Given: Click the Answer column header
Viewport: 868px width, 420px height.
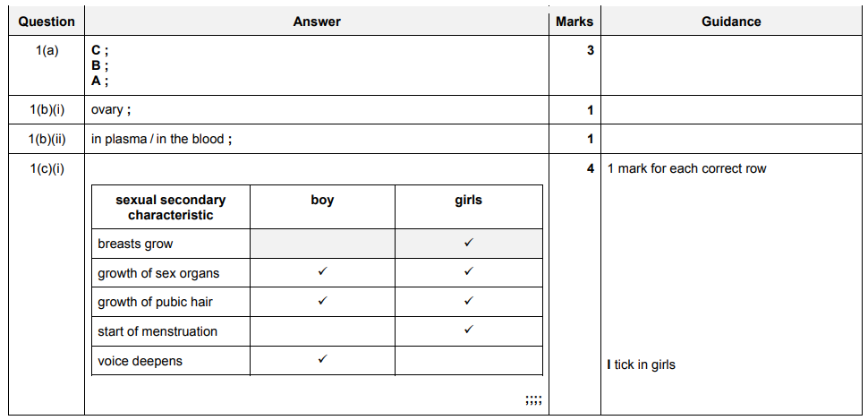Looking at the screenshot, I should [x=317, y=21].
